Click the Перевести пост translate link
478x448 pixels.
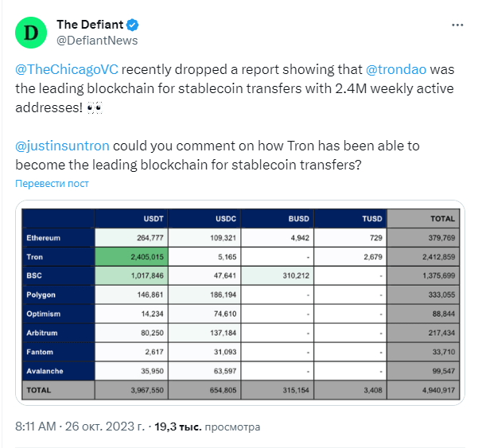(52, 184)
